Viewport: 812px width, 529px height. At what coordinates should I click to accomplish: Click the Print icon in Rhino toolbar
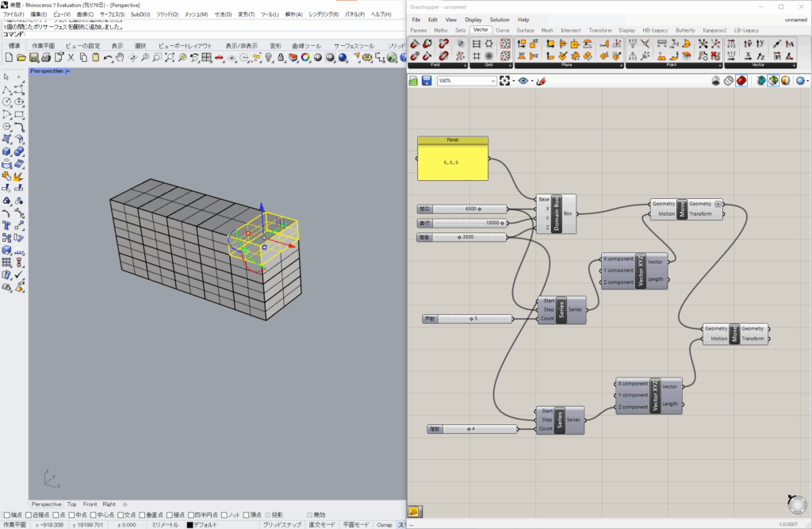[x=46, y=58]
